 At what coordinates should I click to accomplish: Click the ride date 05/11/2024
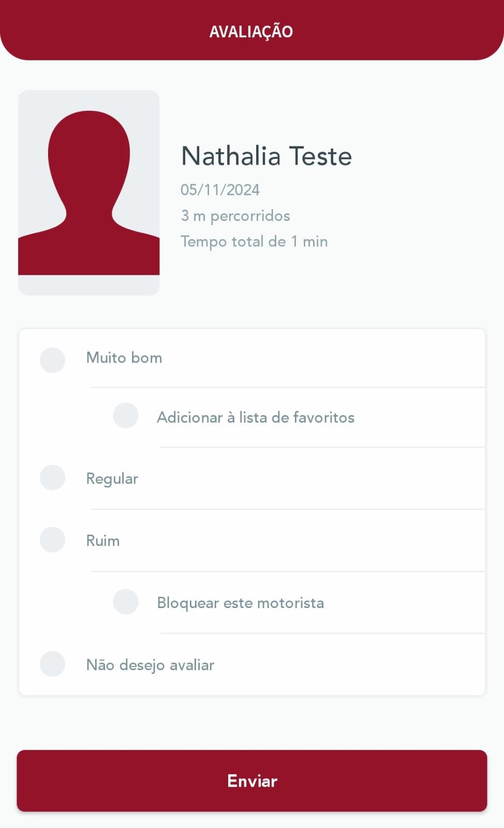220,190
